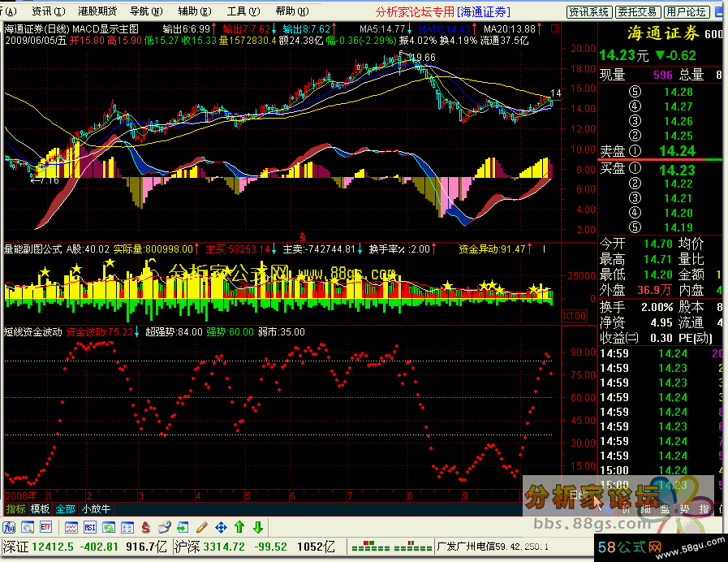This screenshot has height=562, width=728.
Task: Open the 资讯(I) menu
Action: tap(49, 11)
